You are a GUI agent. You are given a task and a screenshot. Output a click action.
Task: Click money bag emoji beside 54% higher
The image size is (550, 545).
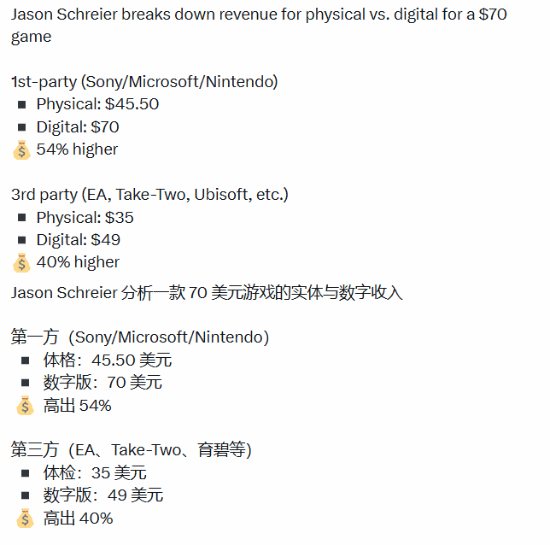(x=22, y=150)
